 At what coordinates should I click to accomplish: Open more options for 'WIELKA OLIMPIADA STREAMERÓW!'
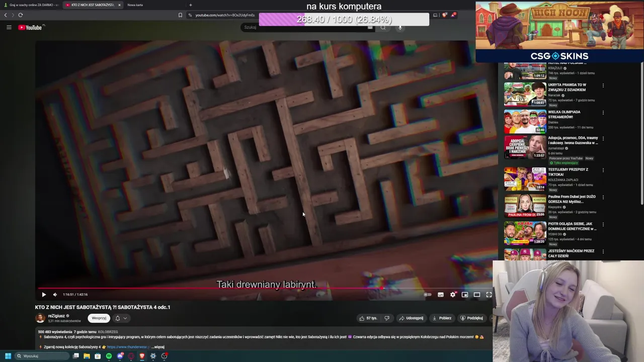point(603,113)
